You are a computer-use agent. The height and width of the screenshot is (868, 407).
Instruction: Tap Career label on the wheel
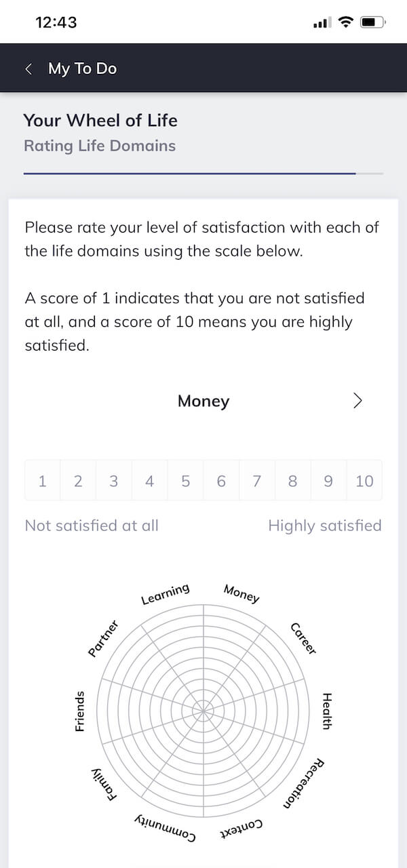click(303, 638)
